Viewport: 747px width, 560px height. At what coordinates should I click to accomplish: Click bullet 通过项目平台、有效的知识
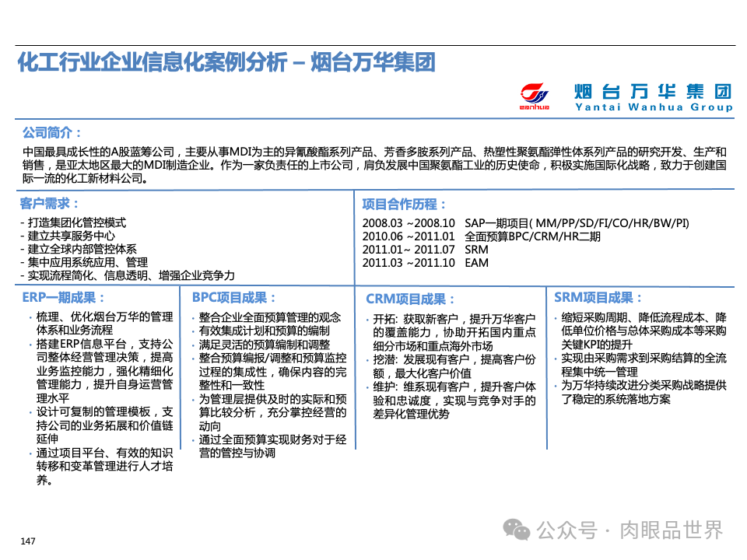pyautogui.click(x=101, y=466)
